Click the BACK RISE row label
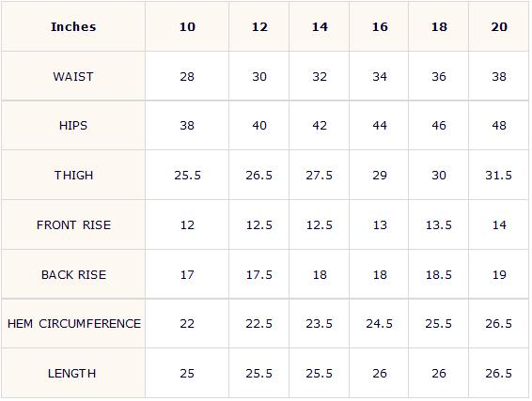The image size is (532, 401). pyautogui.click(x=73, y=274)
